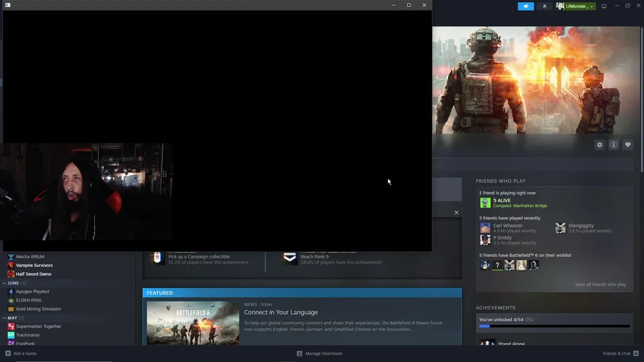
Task: Open the Steam announcements megaphone button
Action: tap(526, 6)
